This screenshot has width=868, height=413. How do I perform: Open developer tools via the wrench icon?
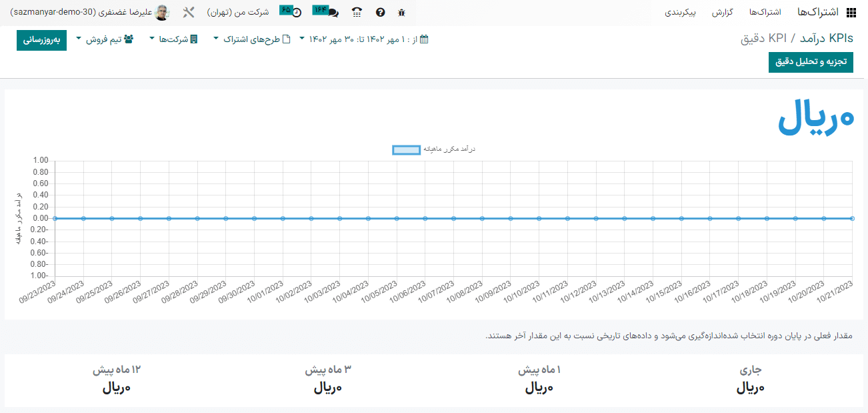click(189, 11)
